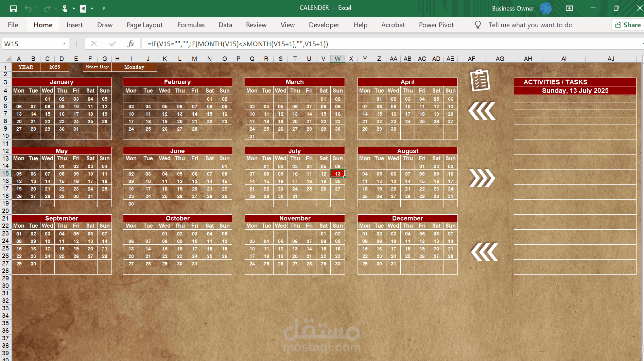Open the Help tab

pyautogui.click(x=361, y=25)
